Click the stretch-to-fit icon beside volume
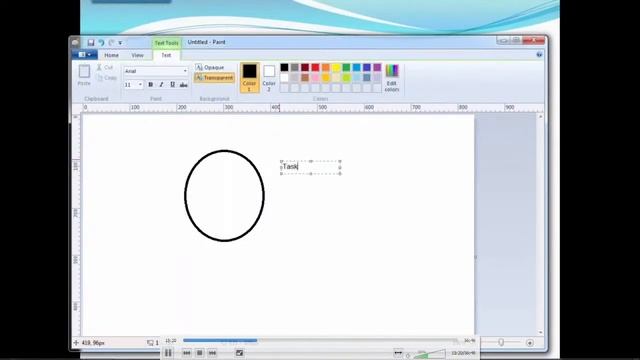640x360 pixels. pyautogui.click(x=398, y=353)
